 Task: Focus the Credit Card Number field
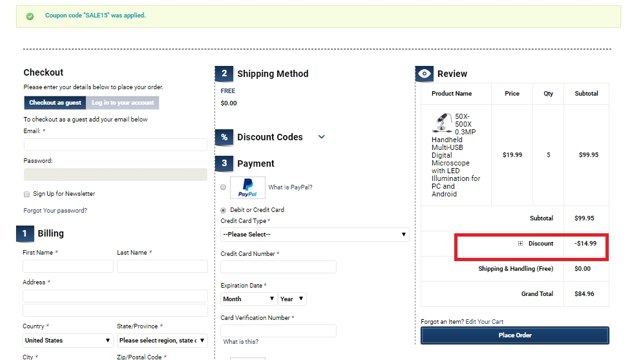tap(278, 267)
